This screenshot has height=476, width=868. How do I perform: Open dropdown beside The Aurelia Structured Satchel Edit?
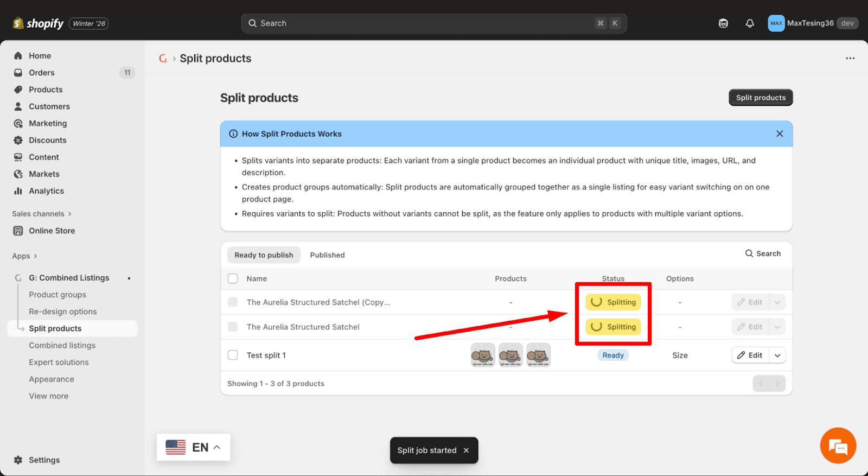coord(777,327)
